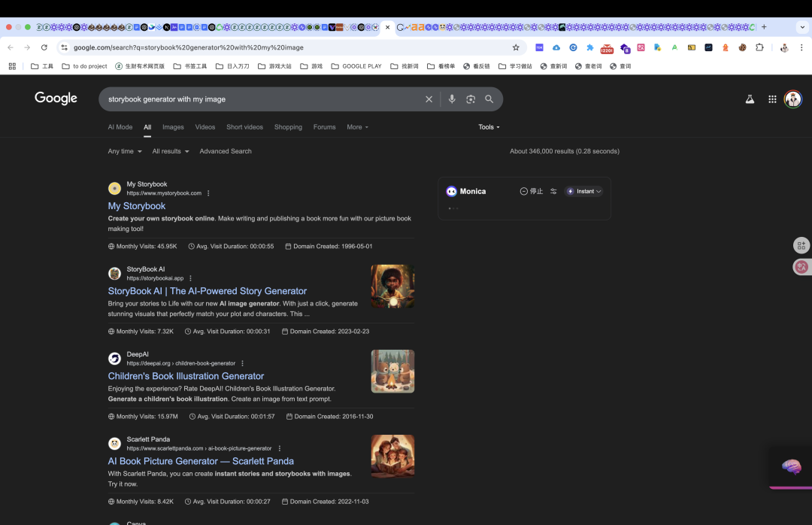Screen dimensions: 812x525
Task: Open Google Lens image search
Action: click(x=470, y=99)
